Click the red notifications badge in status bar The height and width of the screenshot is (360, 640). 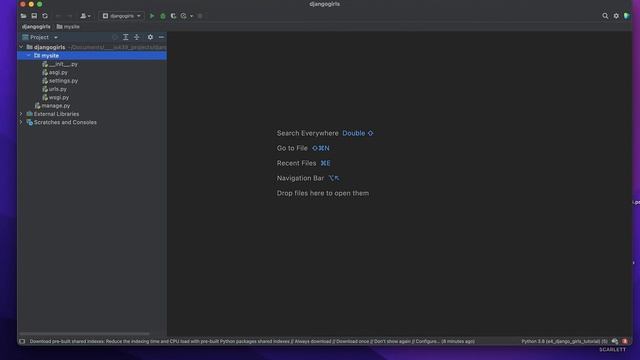coord(624,341)
